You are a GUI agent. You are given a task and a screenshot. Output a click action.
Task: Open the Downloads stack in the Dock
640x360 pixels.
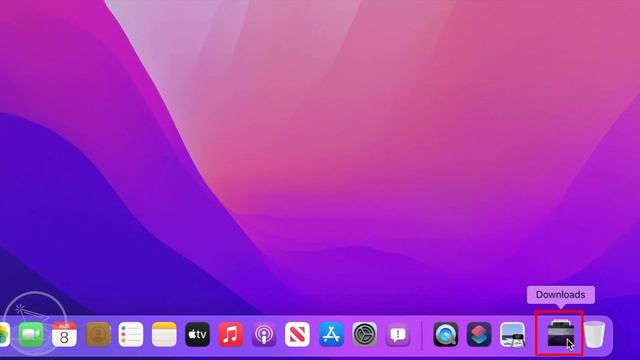pos(560,333)
